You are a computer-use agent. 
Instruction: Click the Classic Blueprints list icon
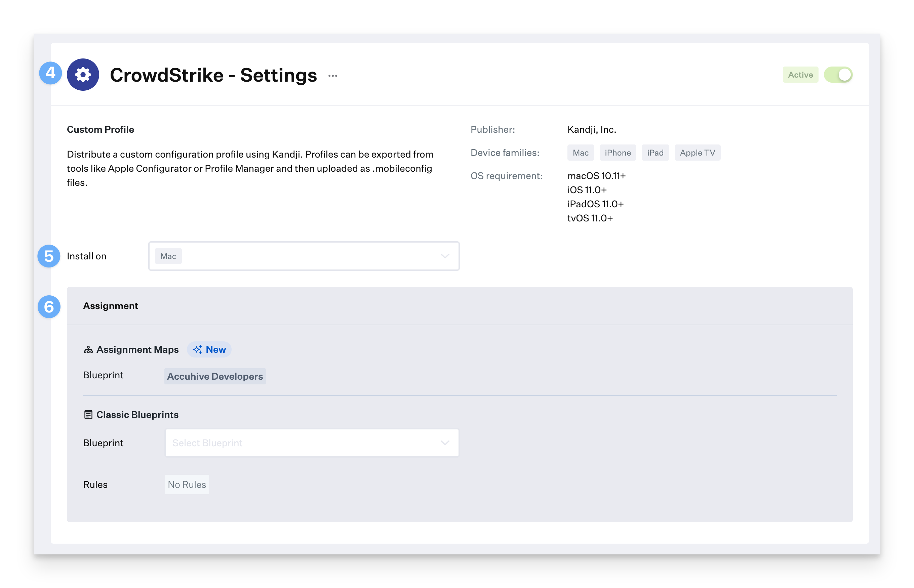[88, 415]
